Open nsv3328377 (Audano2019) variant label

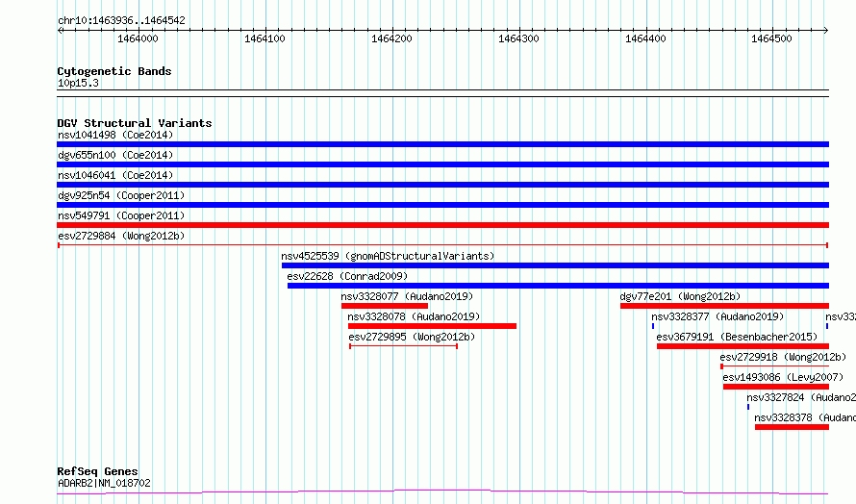click(x=718, y=316)
